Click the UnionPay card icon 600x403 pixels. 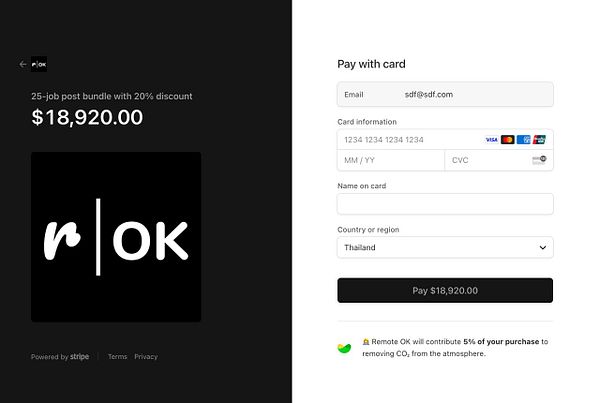tap(540, 140)
